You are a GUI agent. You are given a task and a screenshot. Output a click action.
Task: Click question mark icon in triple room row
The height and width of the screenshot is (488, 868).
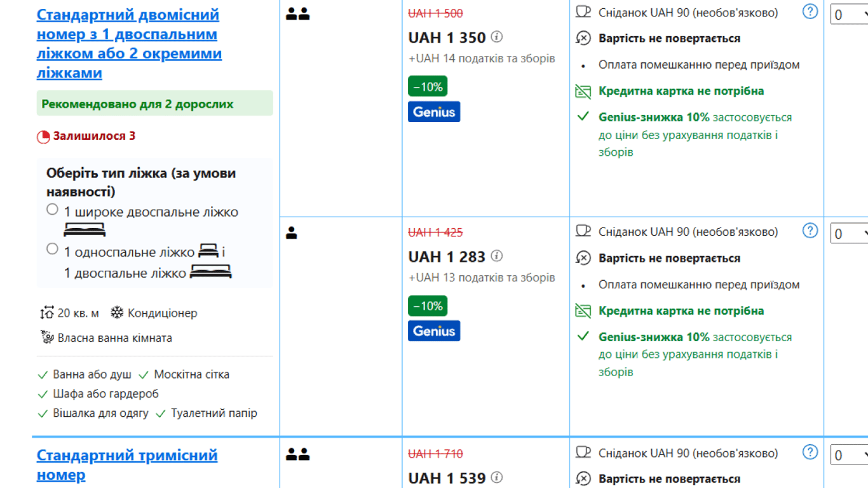(810, 452)
